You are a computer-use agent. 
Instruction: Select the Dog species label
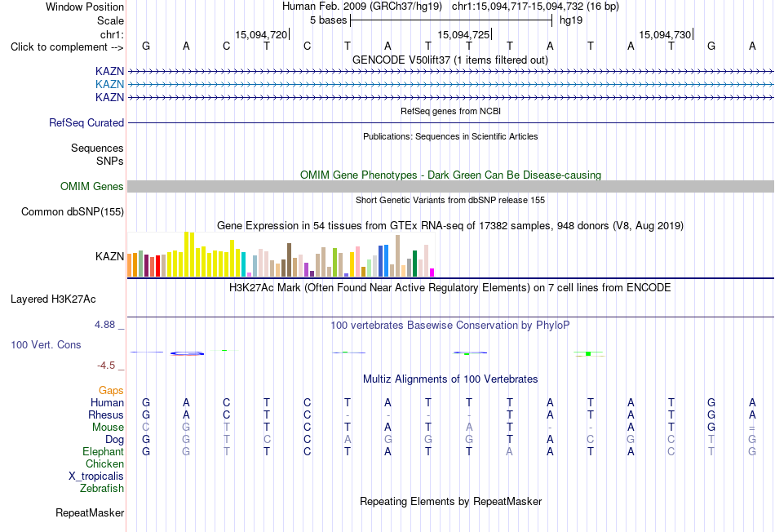tap(114, 440)
